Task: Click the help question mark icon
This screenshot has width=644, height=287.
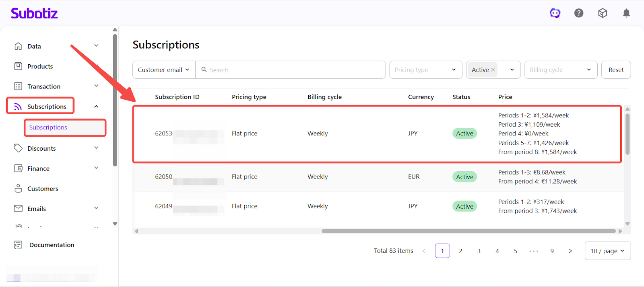Action: pyautogui.click(x=579, y=13)
